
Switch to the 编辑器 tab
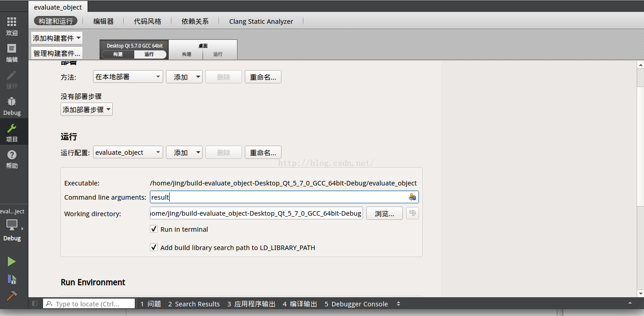click(x=103, y=21)
